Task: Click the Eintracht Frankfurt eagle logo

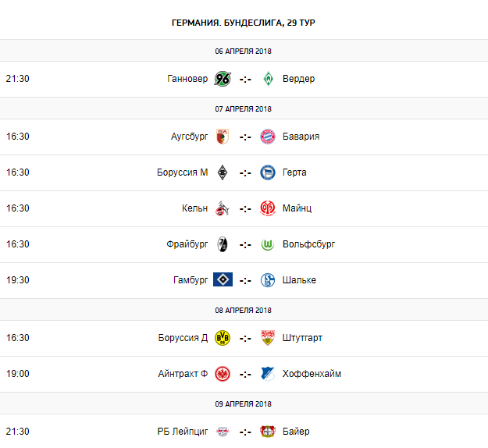Action: [223, 374]
